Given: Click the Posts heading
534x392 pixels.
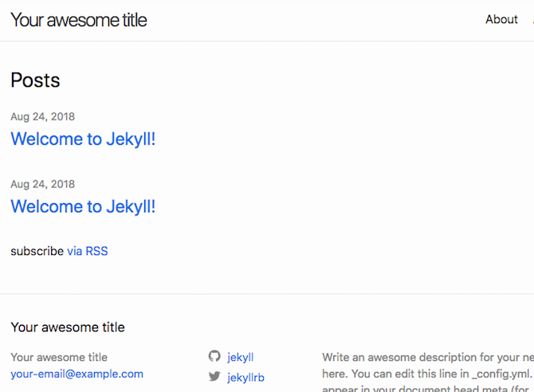Looking at the screenshot, I should (35, 80).
